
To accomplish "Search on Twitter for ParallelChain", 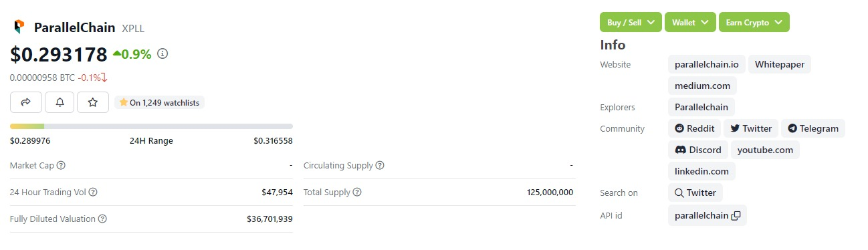I will tap(695, 193).
